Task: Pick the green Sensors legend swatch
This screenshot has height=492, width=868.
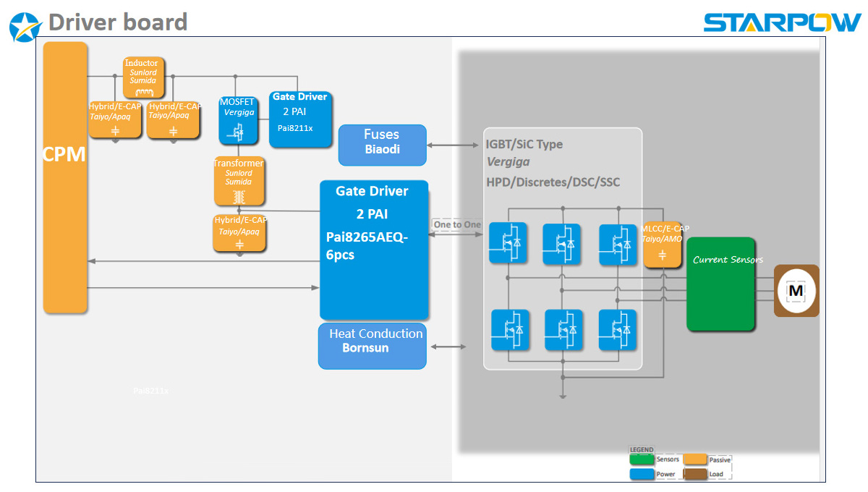Action: pyautogui.click(x=642, y=459)
